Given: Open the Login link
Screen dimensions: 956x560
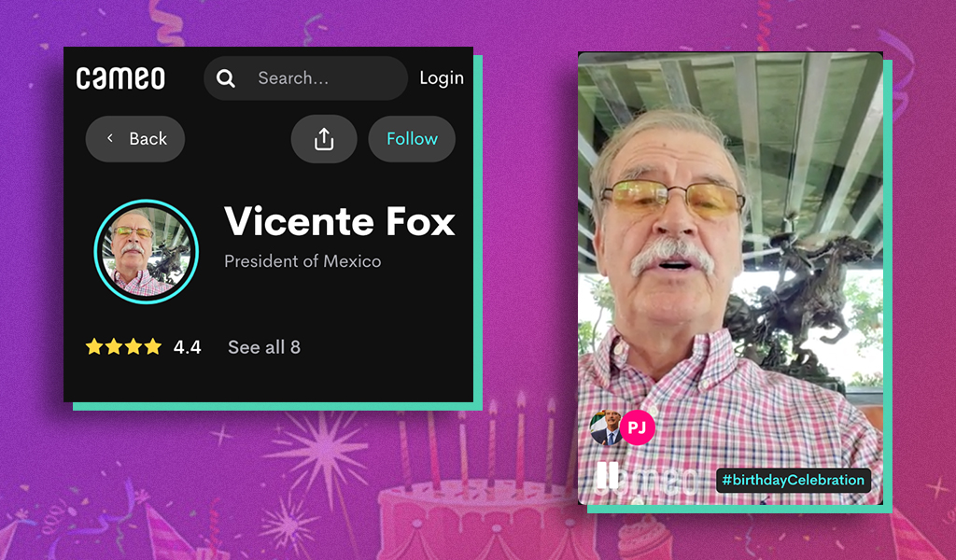Looking at the screenshot, I should (442, 78).
